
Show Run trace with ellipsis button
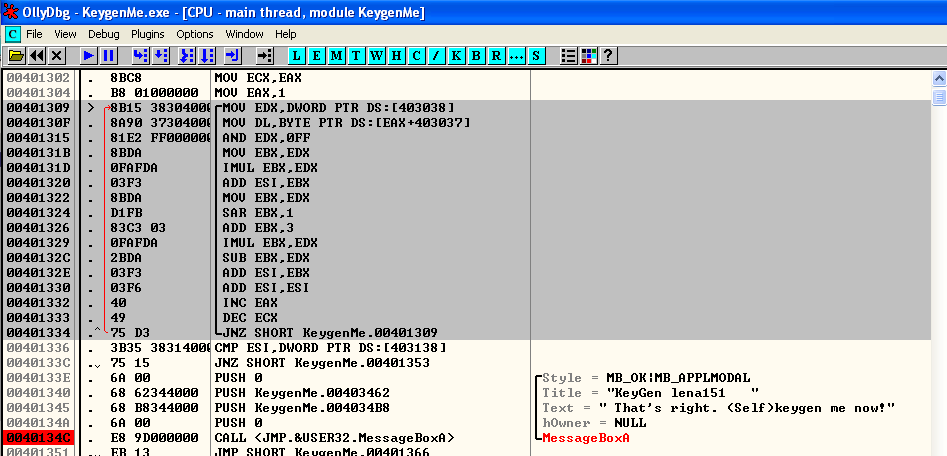pos(516,56)
